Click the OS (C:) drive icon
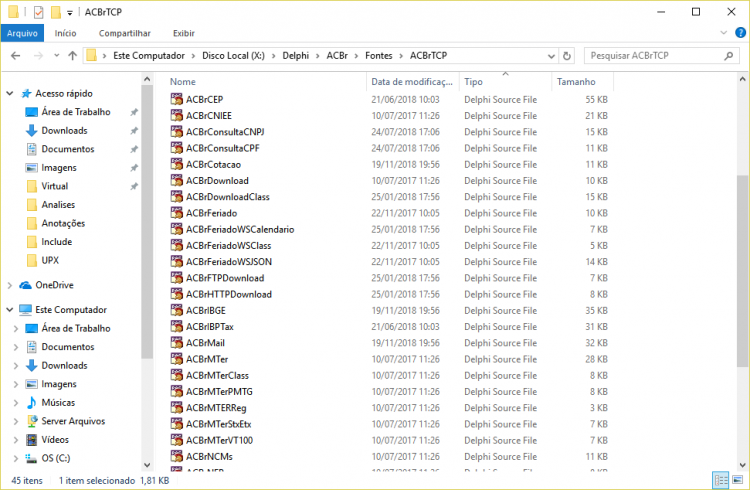This screenshot has height=490, width=750. tap(32, 458)
